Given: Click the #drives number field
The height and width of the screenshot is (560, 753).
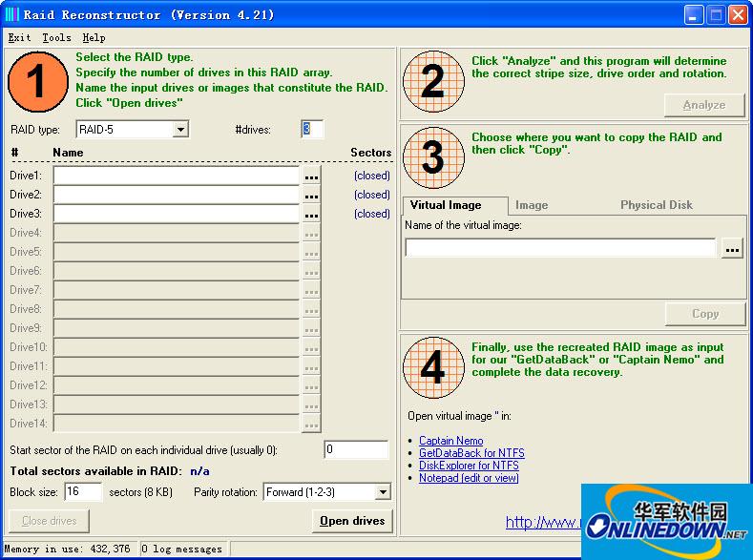Looking at the screenshot, I should [312, 129].
